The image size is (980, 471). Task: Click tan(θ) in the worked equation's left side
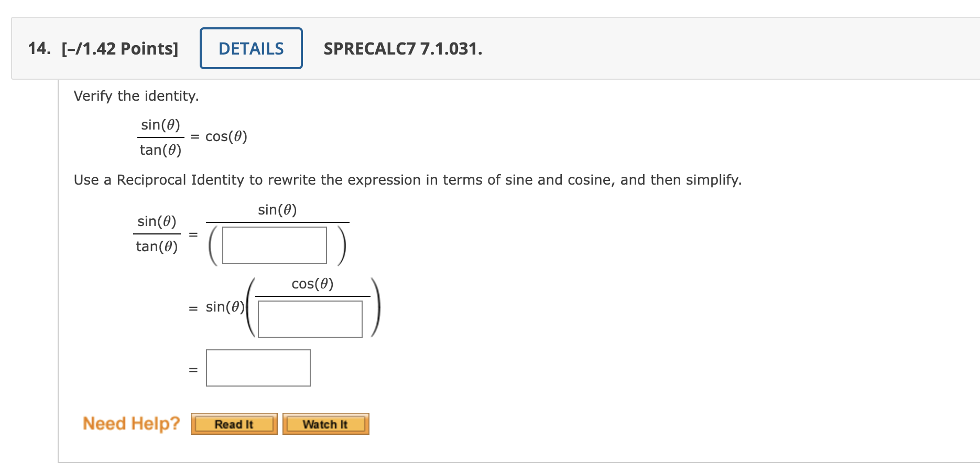pos(157,247)
